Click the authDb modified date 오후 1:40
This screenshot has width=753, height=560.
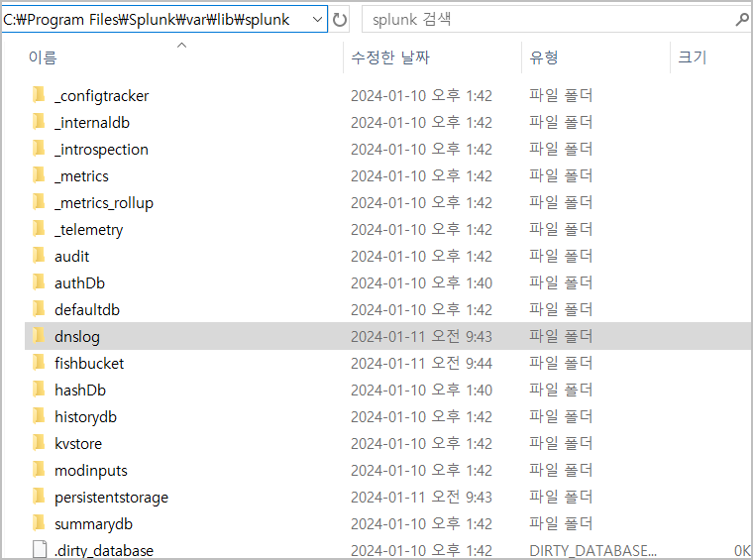(x=422, y=283)
